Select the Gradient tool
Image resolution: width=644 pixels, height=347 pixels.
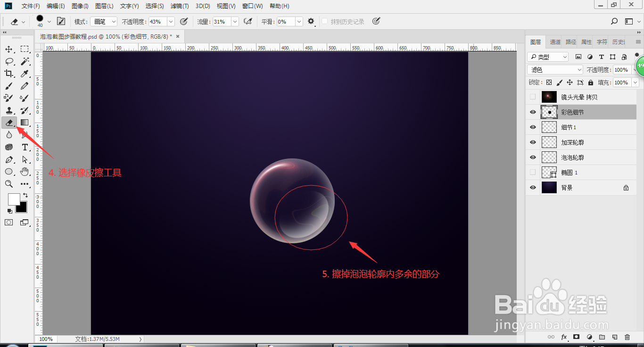tap(25, 123)
